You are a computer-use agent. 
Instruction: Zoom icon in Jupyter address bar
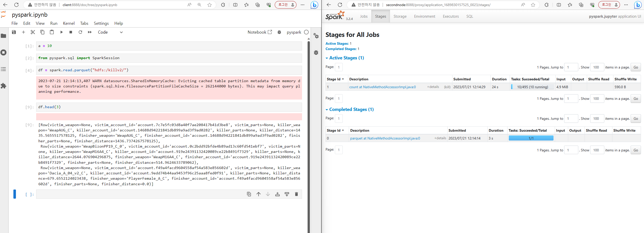click(x=199, y=5)
